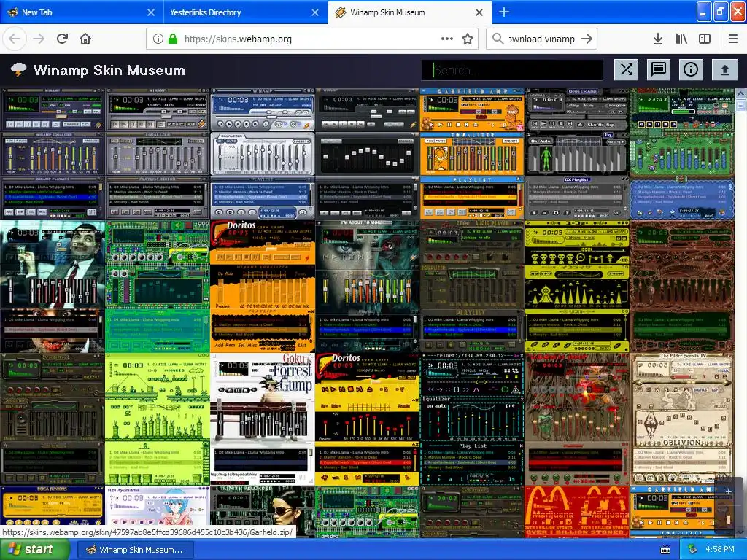Open the telnet terminal-style skin thumbnail

472,419
